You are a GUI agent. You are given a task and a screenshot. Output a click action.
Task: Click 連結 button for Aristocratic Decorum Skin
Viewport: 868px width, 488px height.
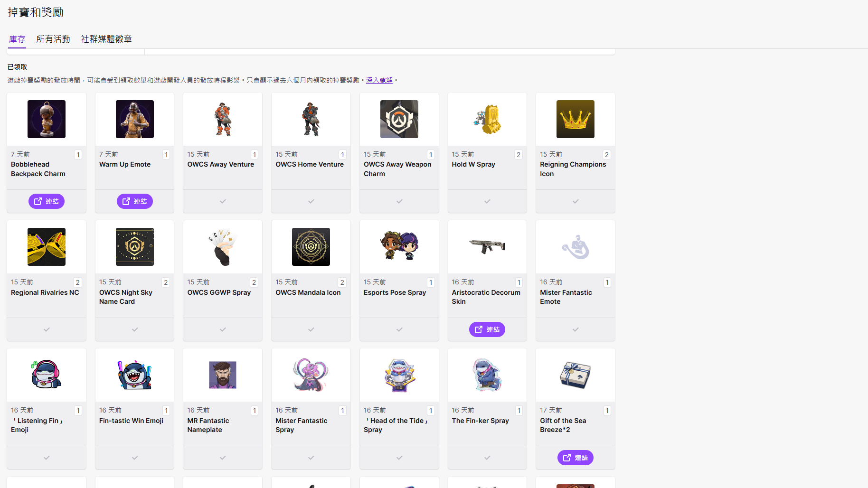pyautogui.click(x=487, y=329)
